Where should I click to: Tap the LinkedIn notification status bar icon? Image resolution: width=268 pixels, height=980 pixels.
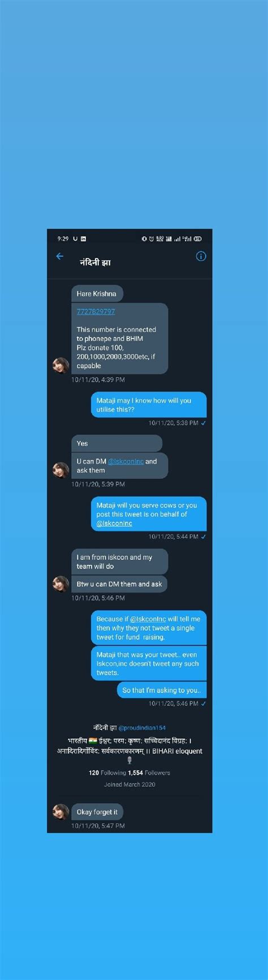point(83,239)
